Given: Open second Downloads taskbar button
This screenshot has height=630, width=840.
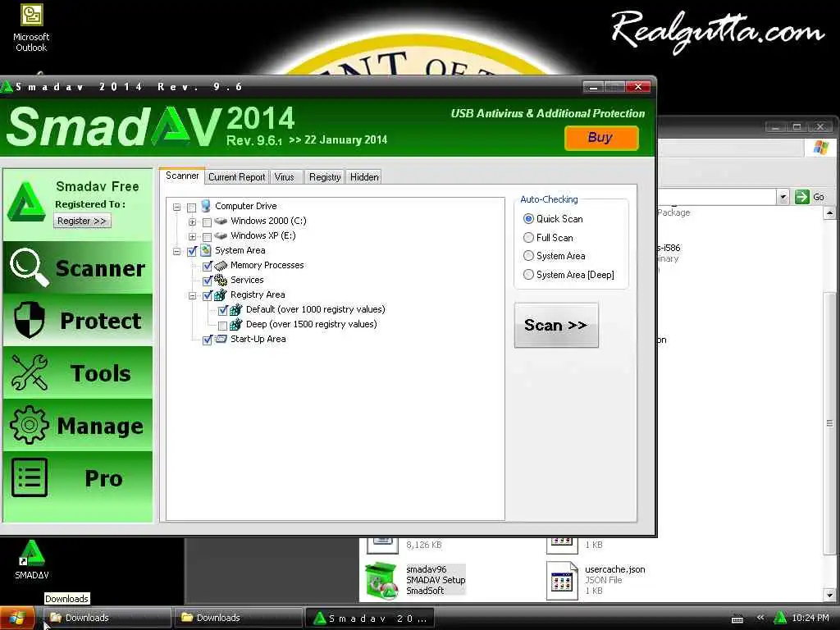Looking at the screenshot, I should (x=239, y=618).
